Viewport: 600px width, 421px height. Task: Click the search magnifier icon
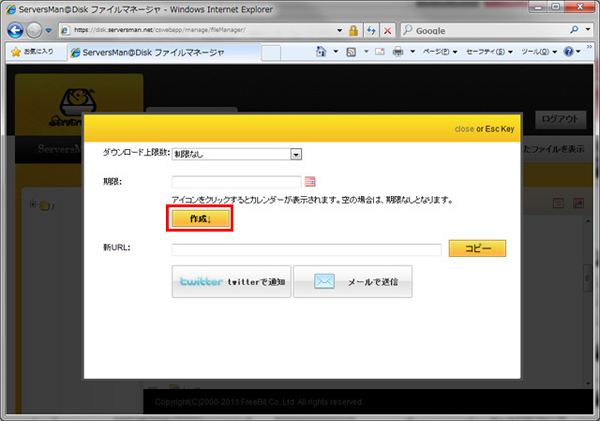point(574,29)
